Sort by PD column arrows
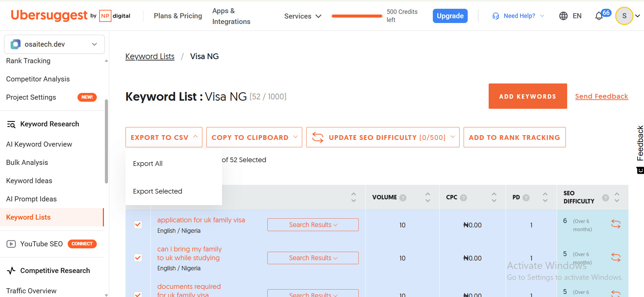 tap(545, 197)
